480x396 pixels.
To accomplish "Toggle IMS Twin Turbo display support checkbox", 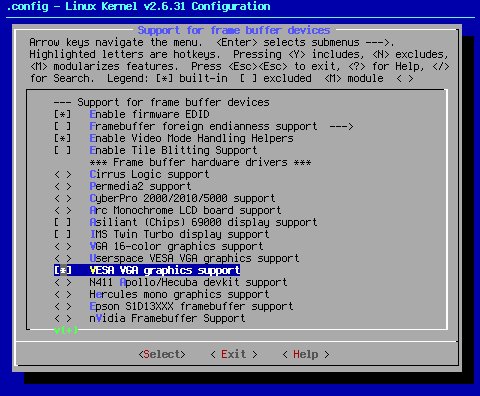I will coord(62,234).
